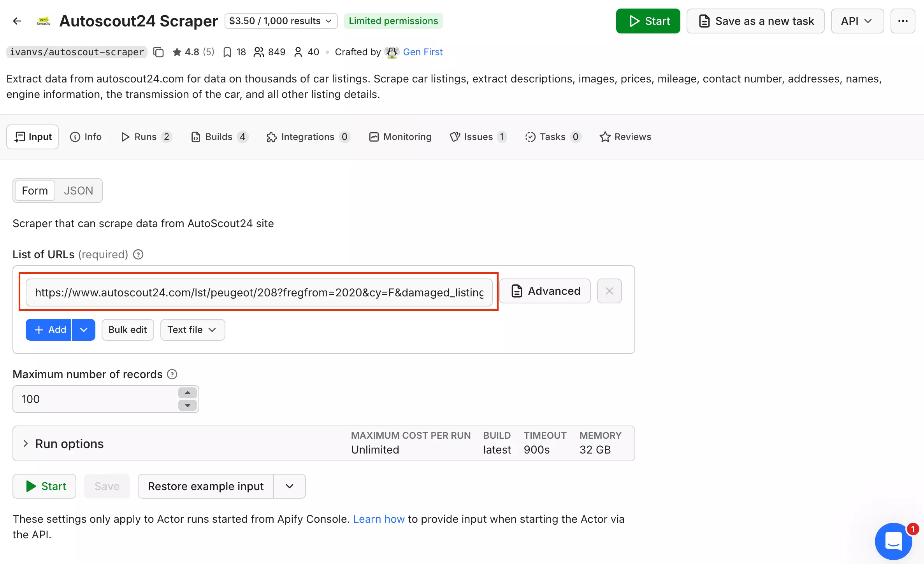Click the Maximum cost per run Unlimited value
Image resolution: width=924 pixels, height=564 pixels.
[375, 450]
